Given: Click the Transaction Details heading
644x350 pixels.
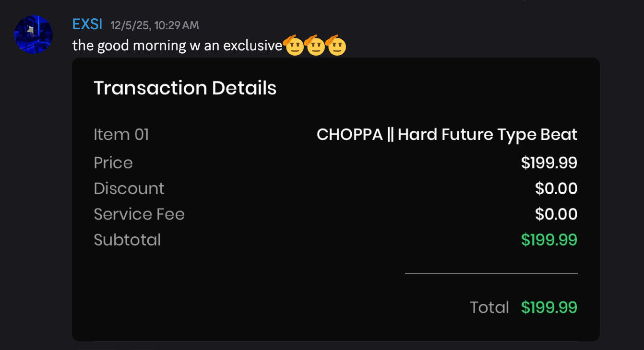Looking at the screenshot, I should tap(185, 88).
